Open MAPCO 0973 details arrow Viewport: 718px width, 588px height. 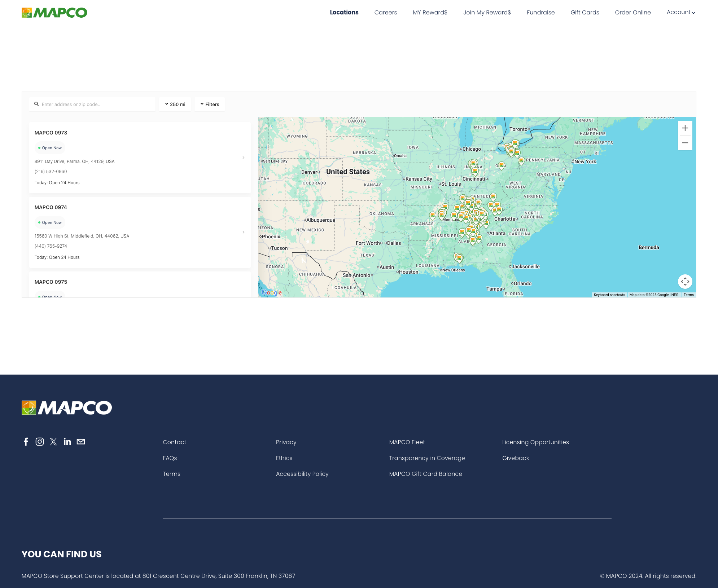244,158
